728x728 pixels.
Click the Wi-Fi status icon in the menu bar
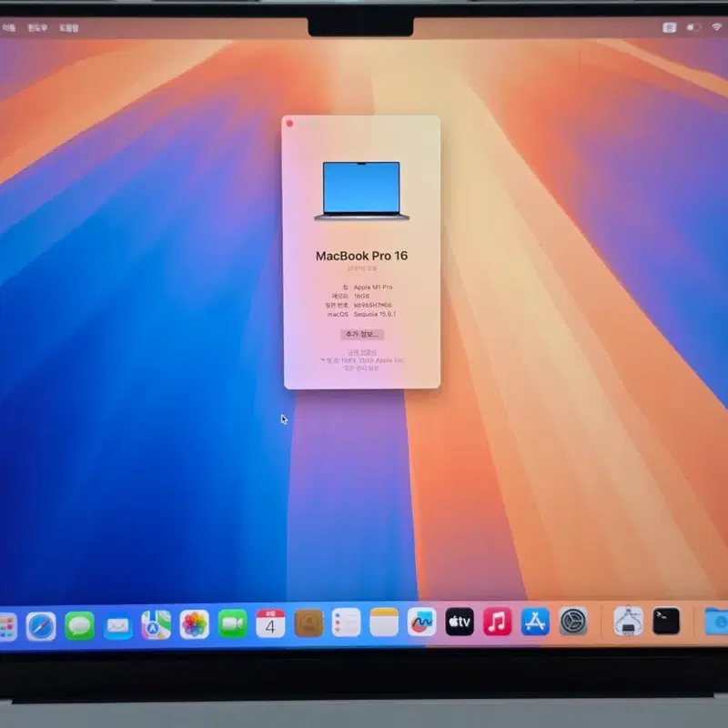click(717, 27)
